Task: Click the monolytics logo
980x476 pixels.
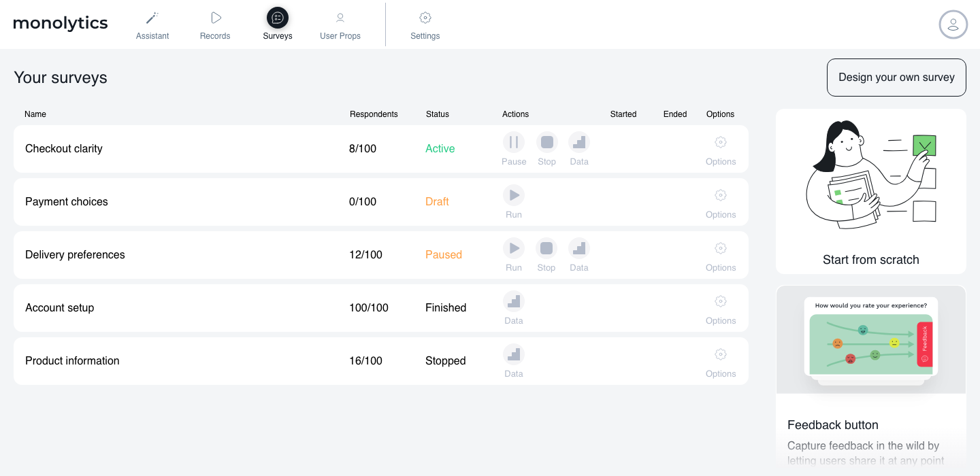Action: pyautogui.click(x=61, y=24)
